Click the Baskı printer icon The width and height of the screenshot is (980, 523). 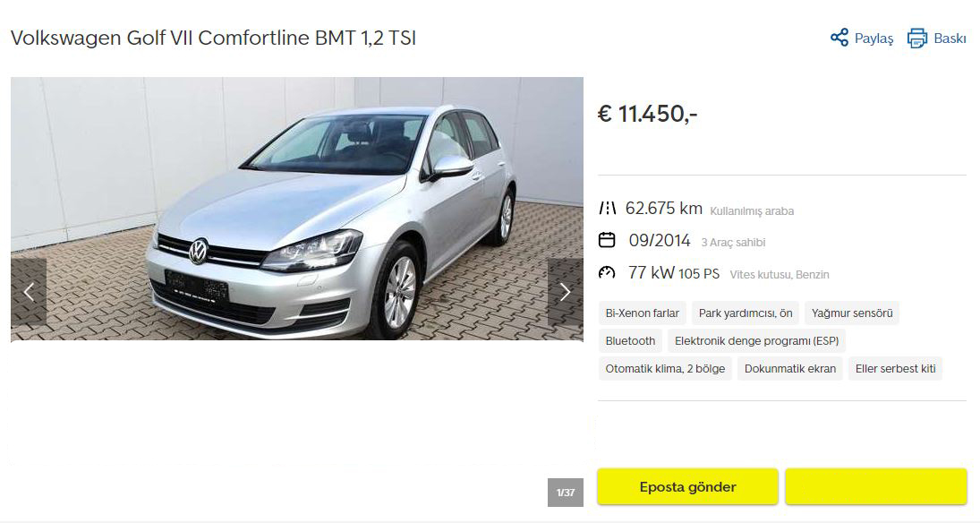[x=916, y=39]
